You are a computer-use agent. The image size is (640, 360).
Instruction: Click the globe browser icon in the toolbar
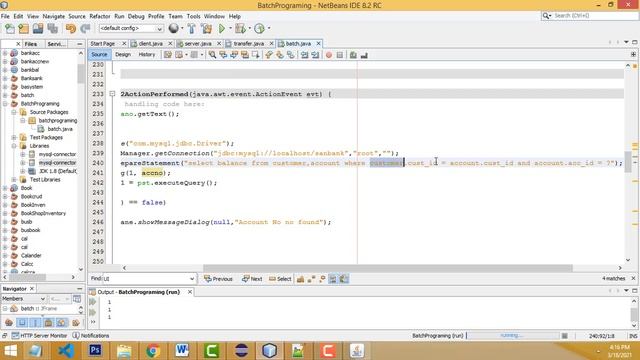click(174, 28)
